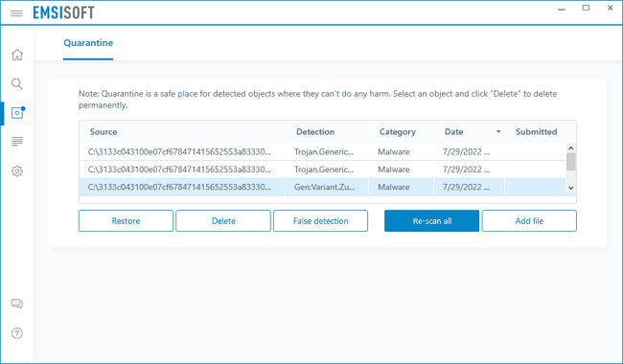Select the Quarantine sidebar icon
Image resolution: width=623 pixels, height=364 pixels.
(17, 113)
